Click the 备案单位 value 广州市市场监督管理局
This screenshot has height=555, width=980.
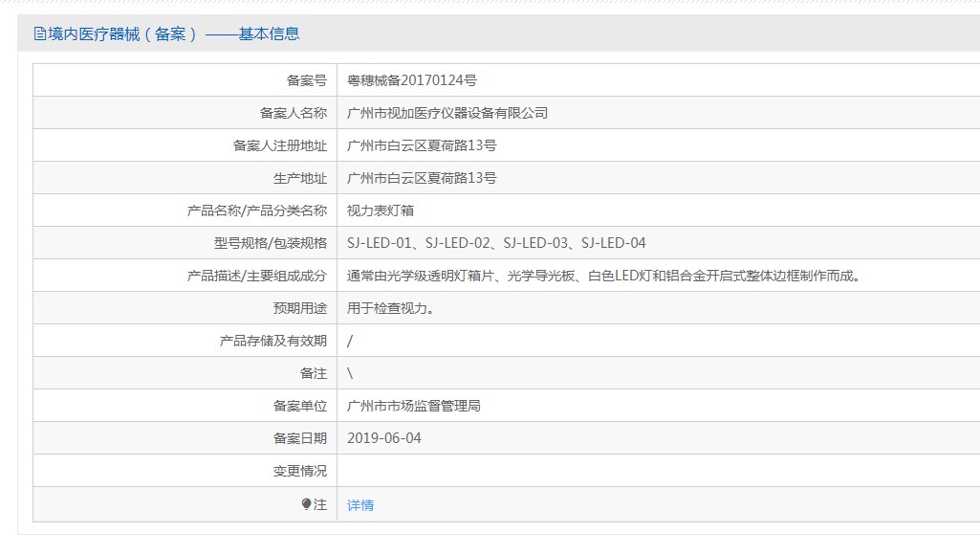[x=414, y=406]
